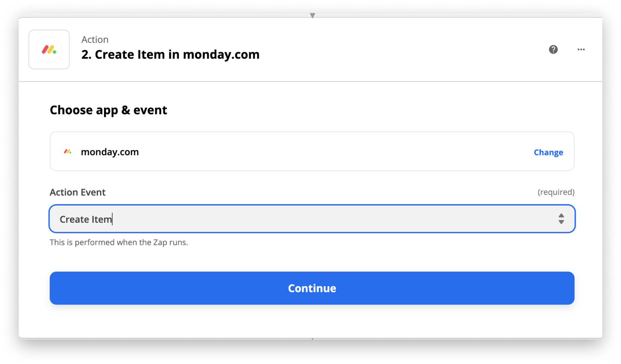Click the down arrow connector above the step
This screenshot has width=621, height=364.
coord(312,15)
